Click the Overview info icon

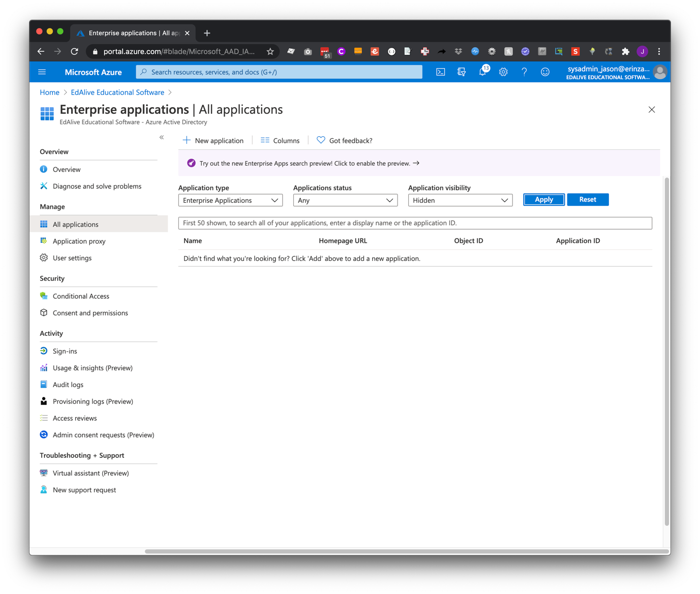[44, 169]
